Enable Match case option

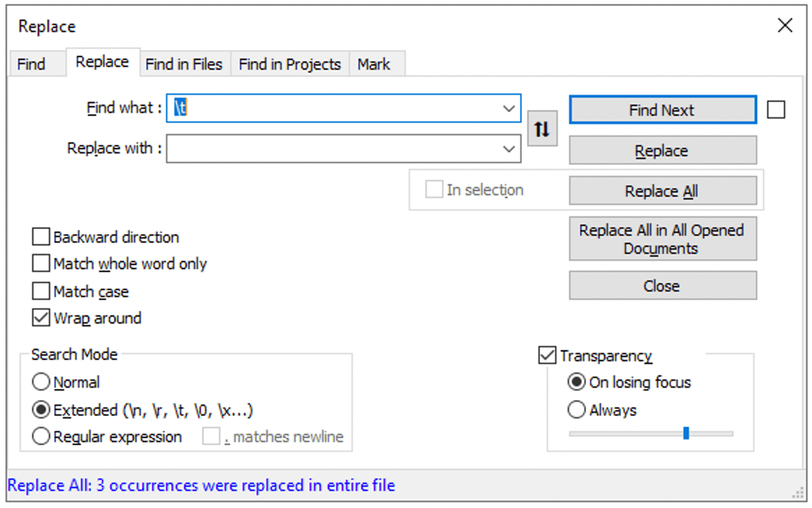(x=40, y=291)
